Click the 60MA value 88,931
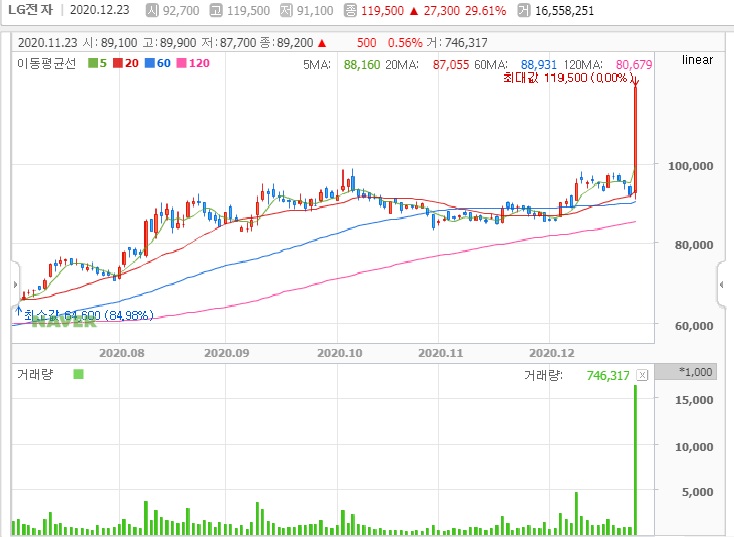The height and width of the screenshot is (537, 734). point(538,65)
